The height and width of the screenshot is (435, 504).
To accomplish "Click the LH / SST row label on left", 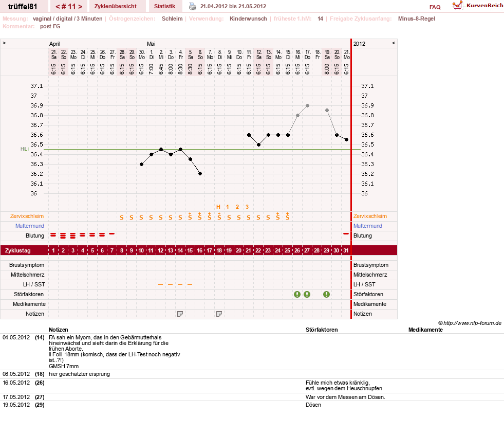I will 34,284.
